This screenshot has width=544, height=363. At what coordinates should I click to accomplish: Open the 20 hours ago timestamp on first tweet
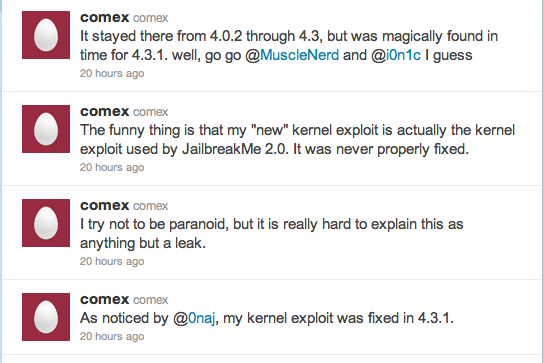point(112,74)
